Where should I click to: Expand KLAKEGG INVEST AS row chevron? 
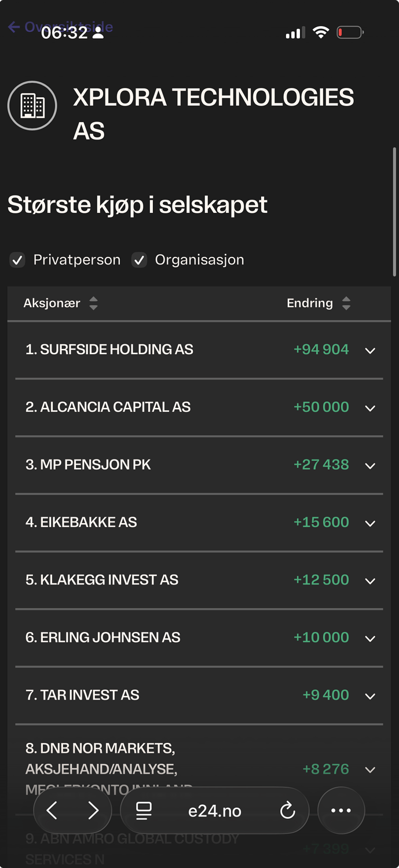click(371, 581)
